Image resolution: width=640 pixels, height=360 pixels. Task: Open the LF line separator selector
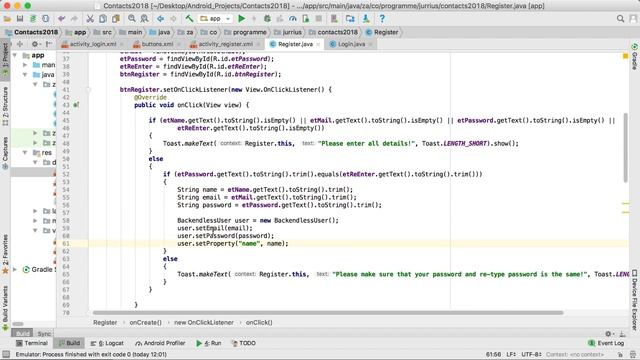(x=511, y=355)
